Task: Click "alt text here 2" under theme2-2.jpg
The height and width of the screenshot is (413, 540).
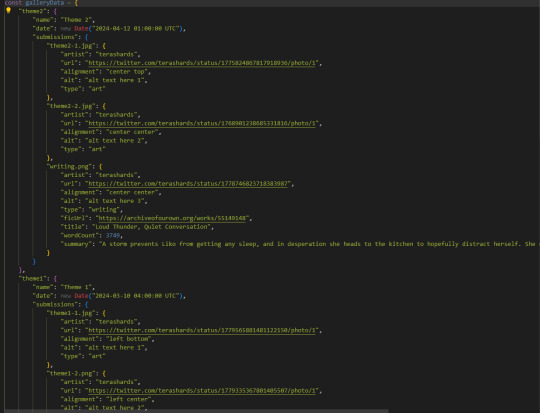Action: 115,141
